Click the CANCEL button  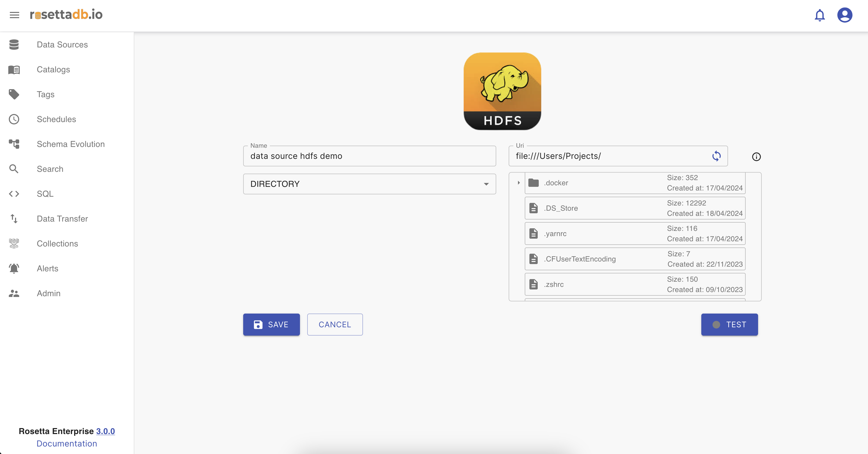[x=335, y=324]
